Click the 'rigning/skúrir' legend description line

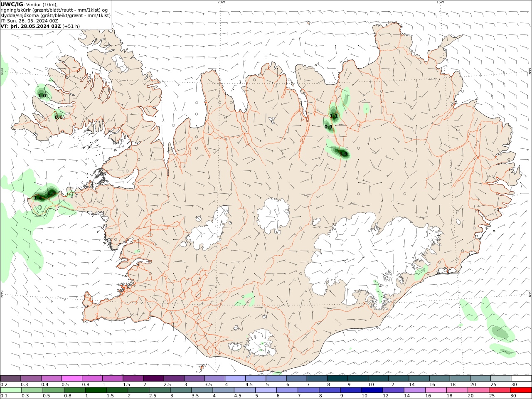(x=54, y=10)
